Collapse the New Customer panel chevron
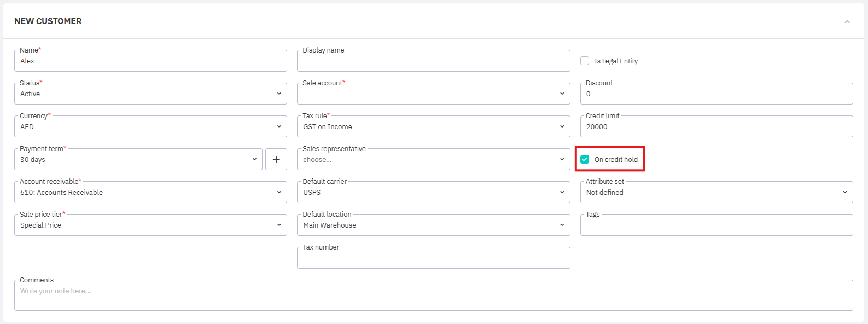 point(847,22)
